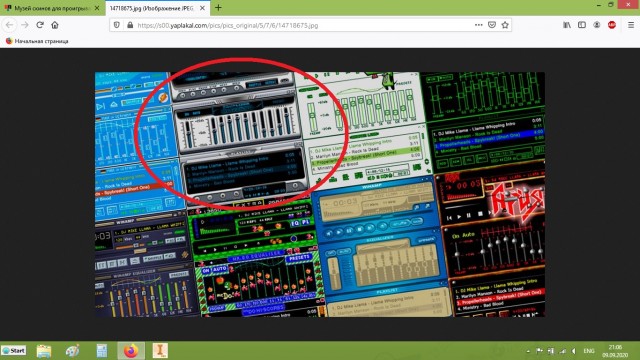Screen dimensions: 640x360
Task: Launch Paint from the taskbar
Action: point(73,351)
